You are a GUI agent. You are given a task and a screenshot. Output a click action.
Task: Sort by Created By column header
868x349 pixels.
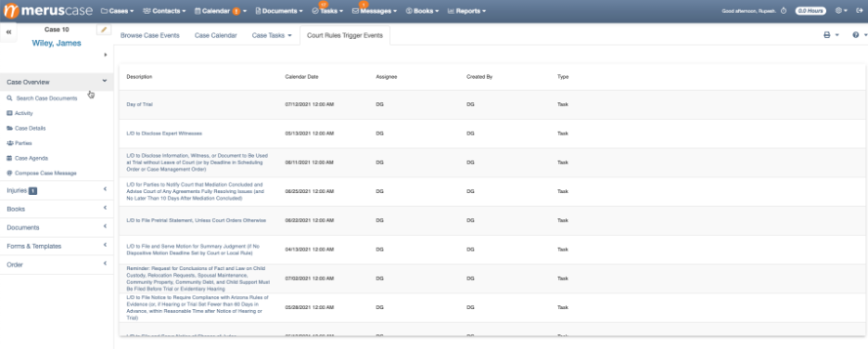click(x=479, y=76)
